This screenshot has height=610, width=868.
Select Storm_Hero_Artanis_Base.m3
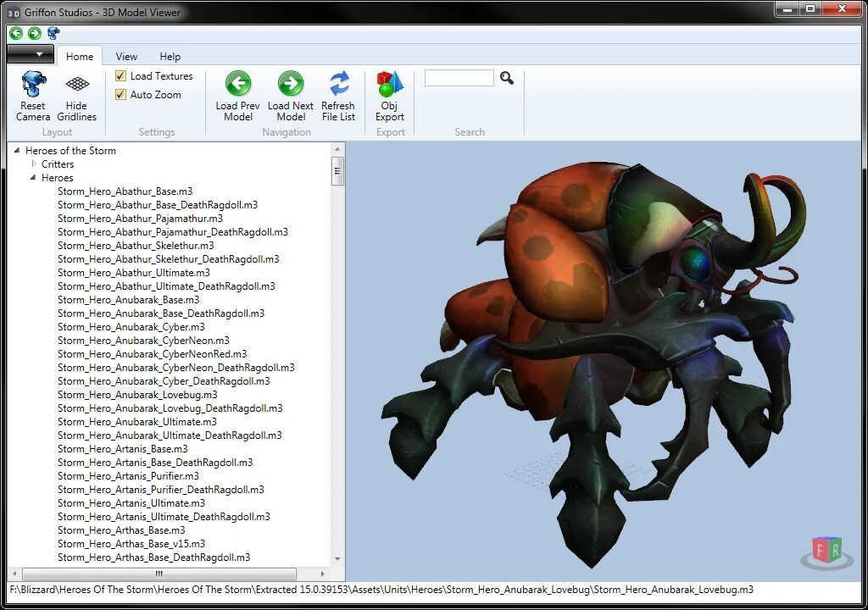122,449
